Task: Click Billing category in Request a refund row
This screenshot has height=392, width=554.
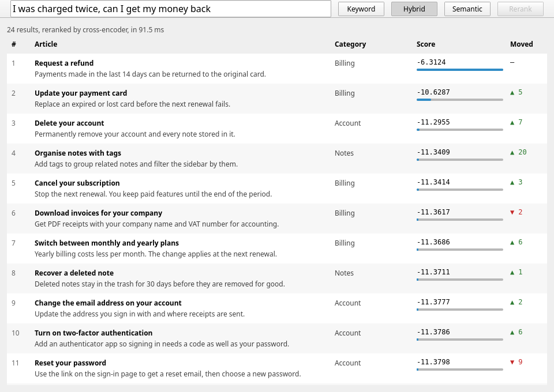Action: click(x=345, y=63)
